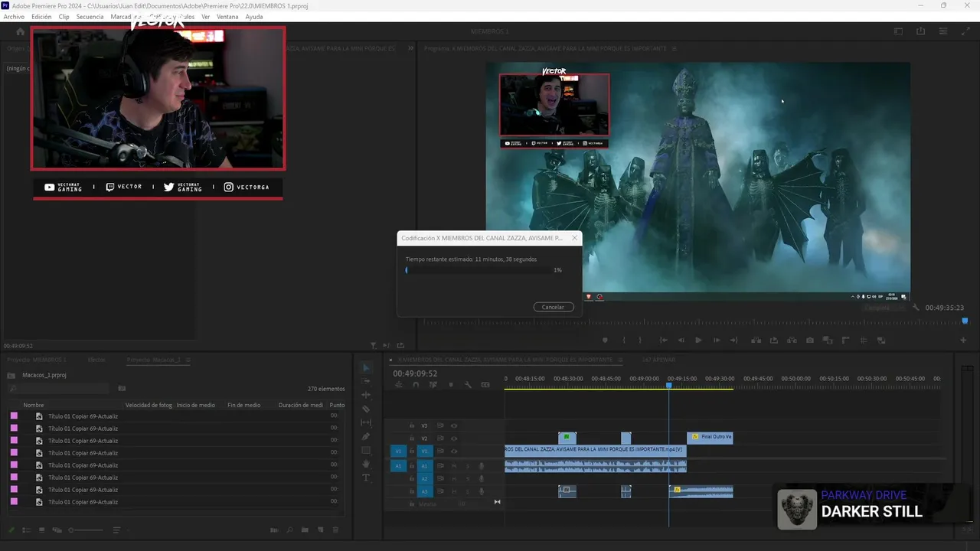This screenshot has width=980, height=551.
Task: Open Program monitor settings wrench
Action: 916,308
